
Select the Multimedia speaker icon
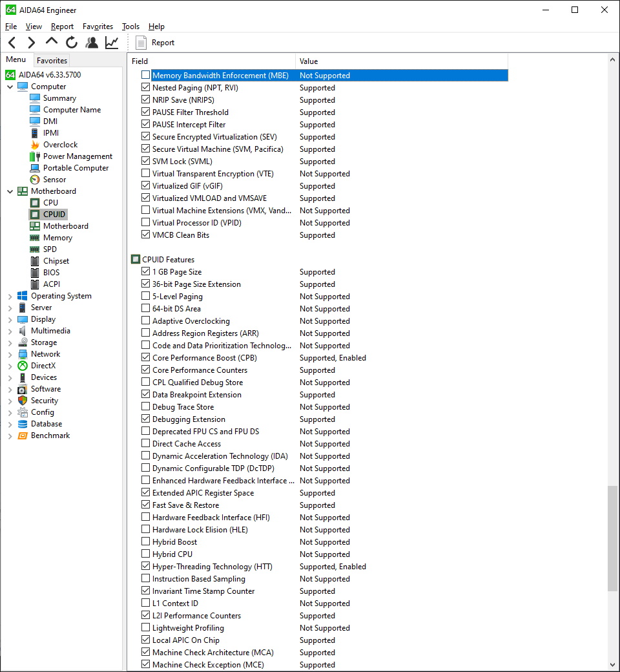pos(22,331)
